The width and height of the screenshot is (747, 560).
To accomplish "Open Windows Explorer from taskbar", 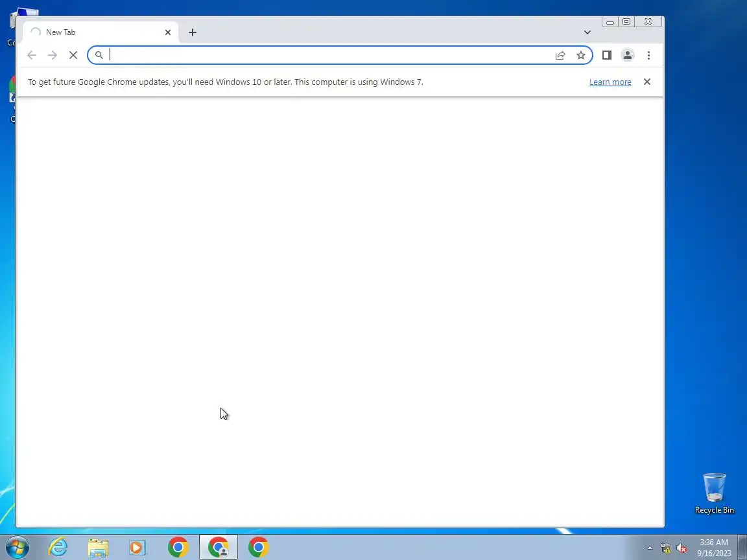I will [98, 547].
